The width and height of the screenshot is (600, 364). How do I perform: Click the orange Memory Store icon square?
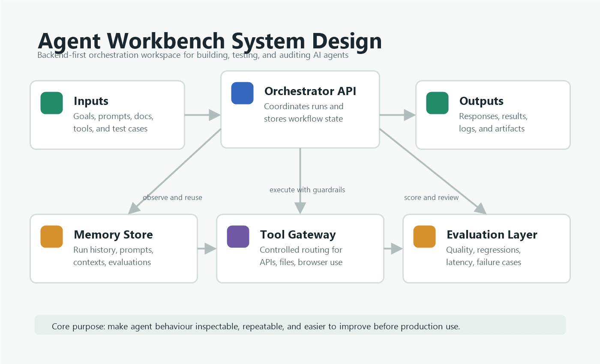click(x=52, y=236)
